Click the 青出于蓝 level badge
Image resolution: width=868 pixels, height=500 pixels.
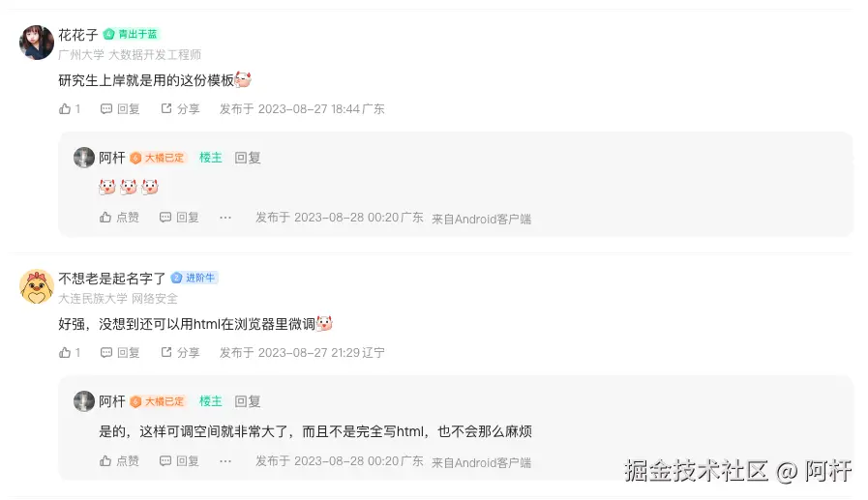click(132, 34)
